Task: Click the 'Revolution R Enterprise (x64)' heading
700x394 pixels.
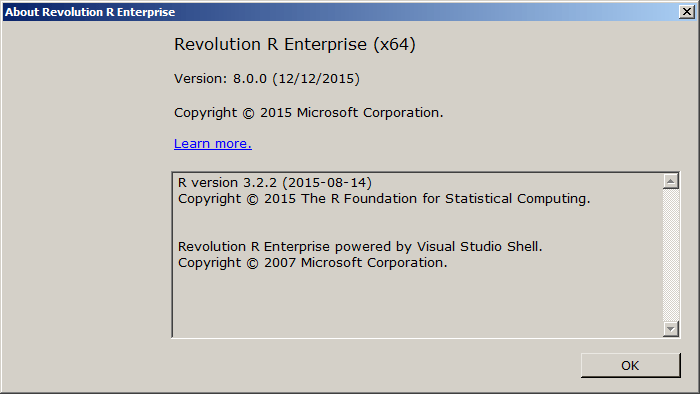Action: [x=295, y=44]
